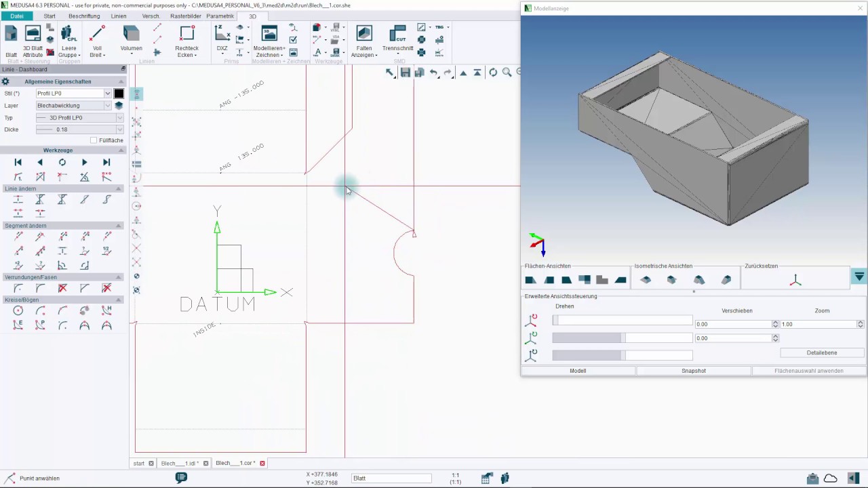
Task: Click the first rounding tool in Verrundungen/Fasen
Action: 18,288
